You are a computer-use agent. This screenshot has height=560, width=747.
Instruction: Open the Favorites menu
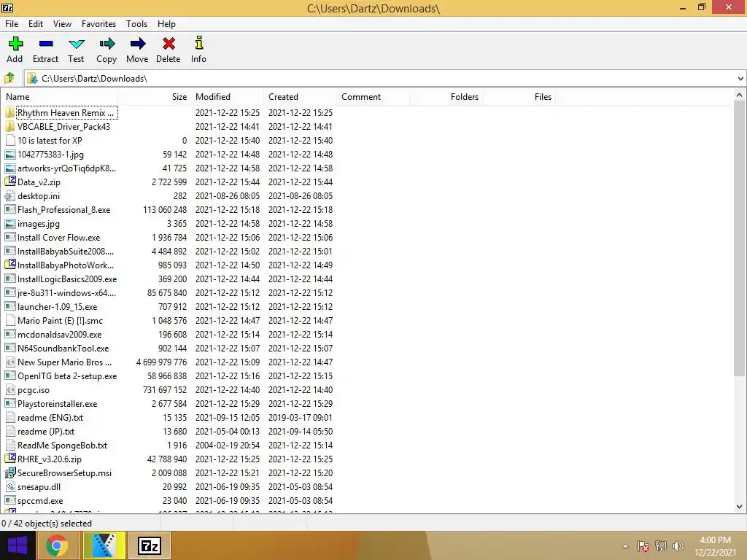click(98, 24)
